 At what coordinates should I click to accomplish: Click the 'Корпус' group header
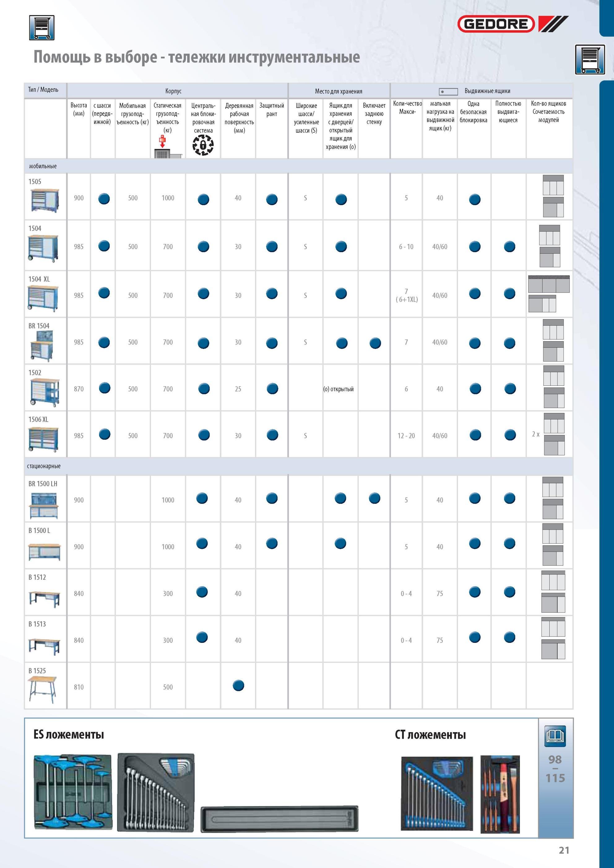173,91
